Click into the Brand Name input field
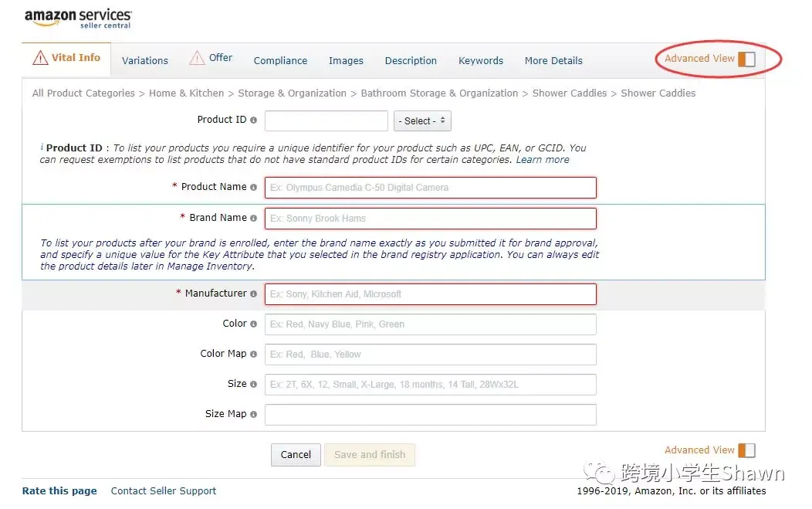This screenshot has width=812, height=509. [x=431, y=219]
